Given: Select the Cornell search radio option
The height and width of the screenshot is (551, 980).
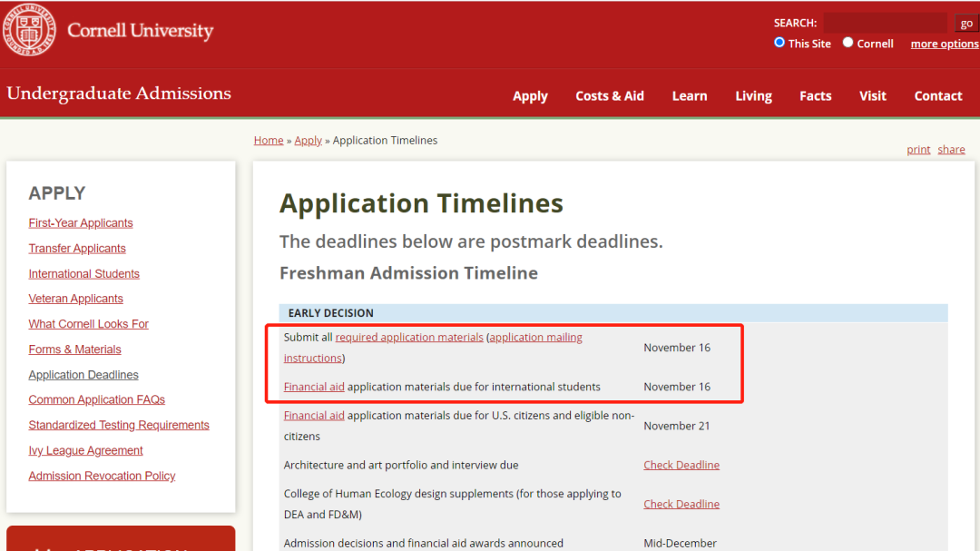Looking at the screenshot, I should [848, 43].
